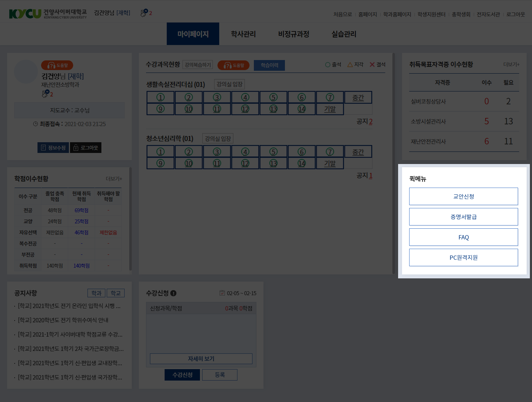Image resolution: width=532 pixels, height=402 pixels.
Task: Open the 전자도서관 header link
Action: [488, 14]
